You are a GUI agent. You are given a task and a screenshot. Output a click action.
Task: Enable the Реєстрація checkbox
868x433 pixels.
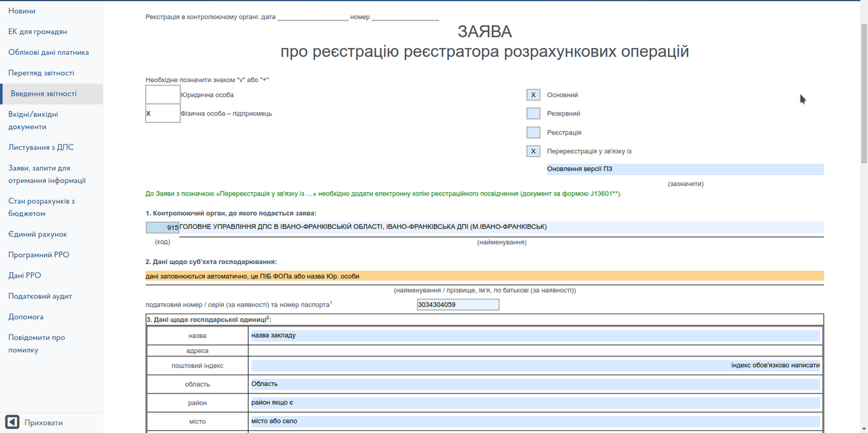point(533,132)
